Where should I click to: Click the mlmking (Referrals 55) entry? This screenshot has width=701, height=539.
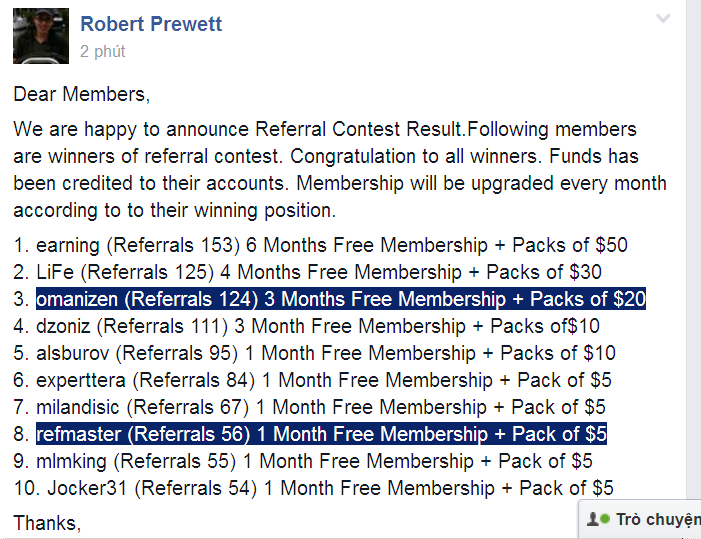point(314,461)
